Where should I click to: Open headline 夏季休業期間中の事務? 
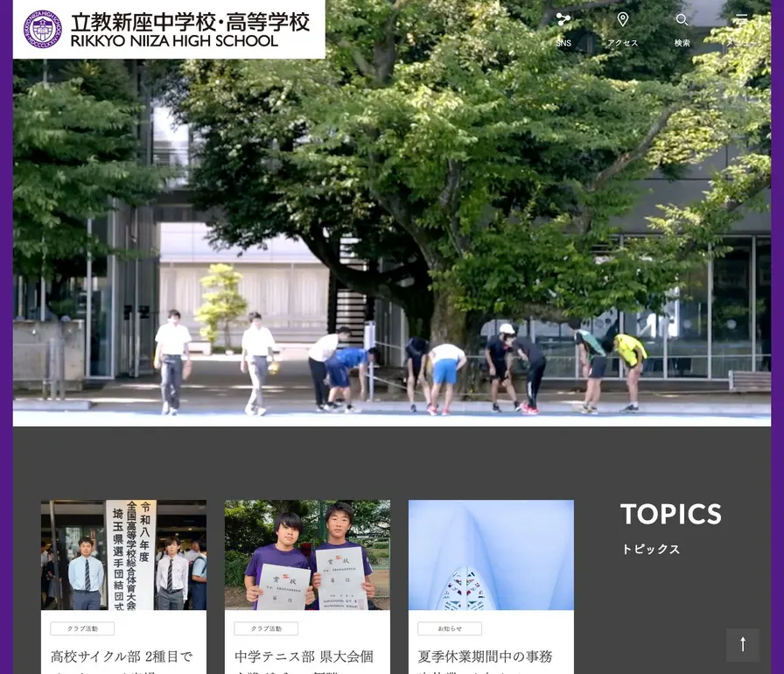[x=485, y=656]
